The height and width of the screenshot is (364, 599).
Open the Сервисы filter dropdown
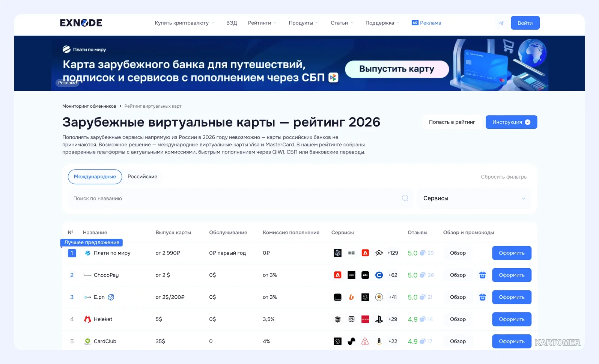click(x=474, y=198)
